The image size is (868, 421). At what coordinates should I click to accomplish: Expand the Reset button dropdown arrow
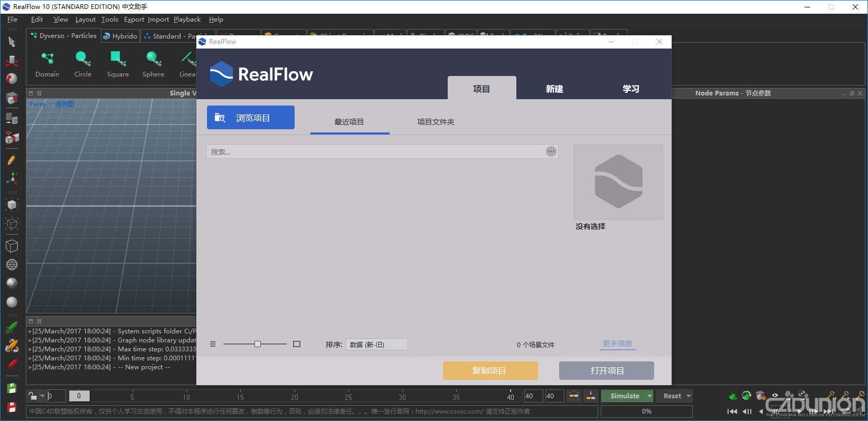pos(688,396)
